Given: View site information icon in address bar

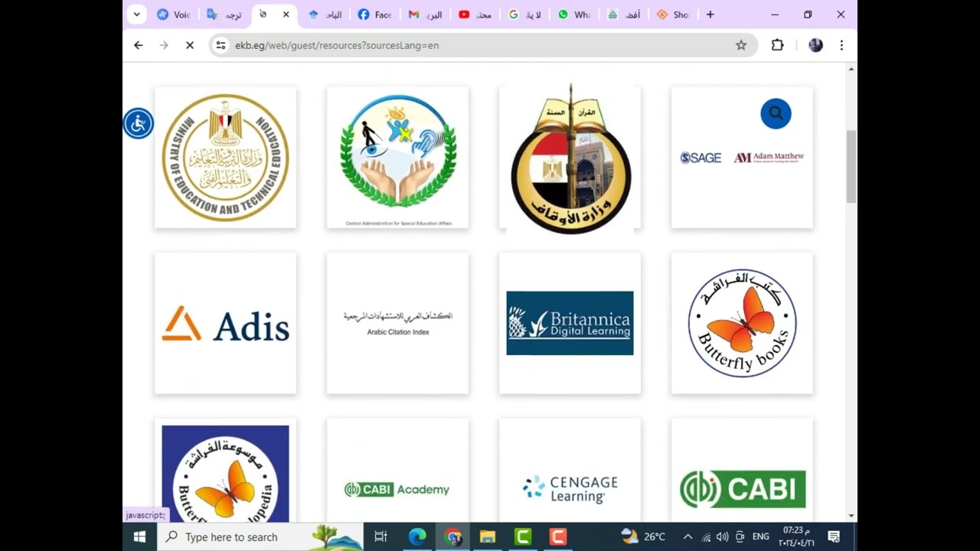Looking at the screenshot, I should (220, 45).
